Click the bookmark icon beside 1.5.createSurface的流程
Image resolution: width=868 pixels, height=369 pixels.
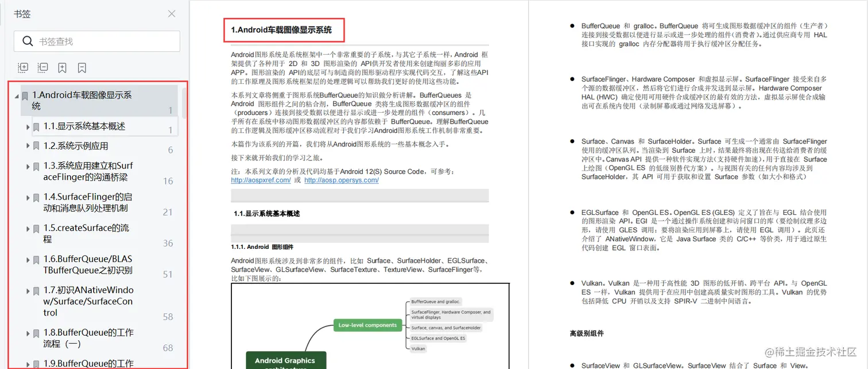[x=36, y=228]
